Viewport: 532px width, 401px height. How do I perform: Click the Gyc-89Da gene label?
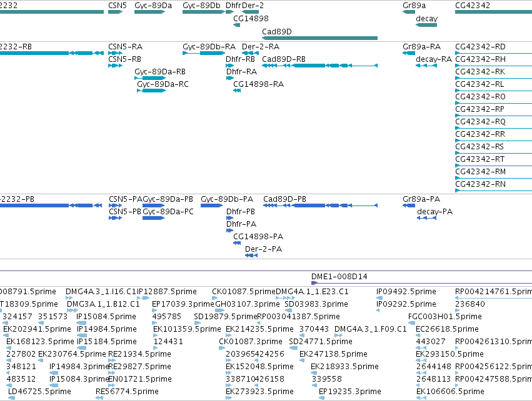[x=153, y=6]
